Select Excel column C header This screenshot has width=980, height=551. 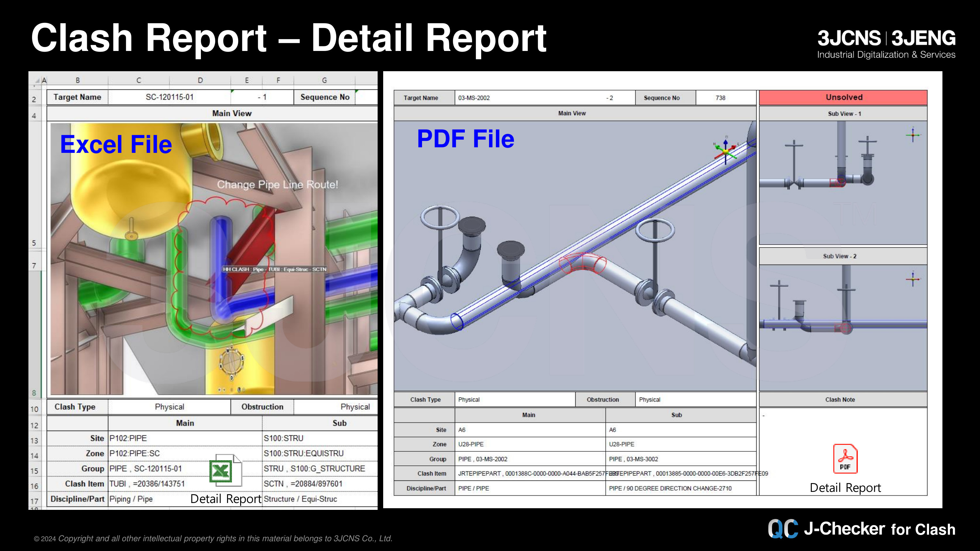pos(139,80)
